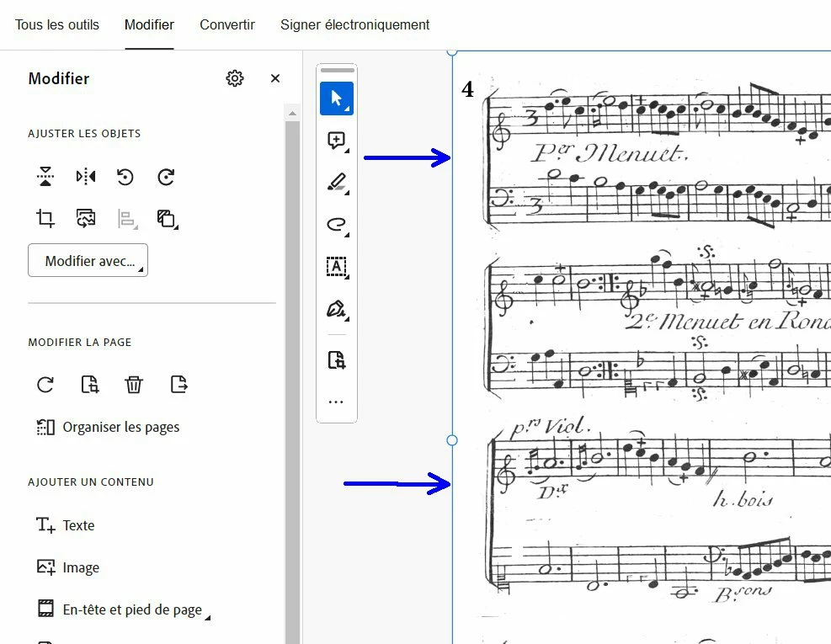The height and width of the screenshot is (644, 831).
Task: Open the Tous les outils menu
Action: [x=56, y=25]
